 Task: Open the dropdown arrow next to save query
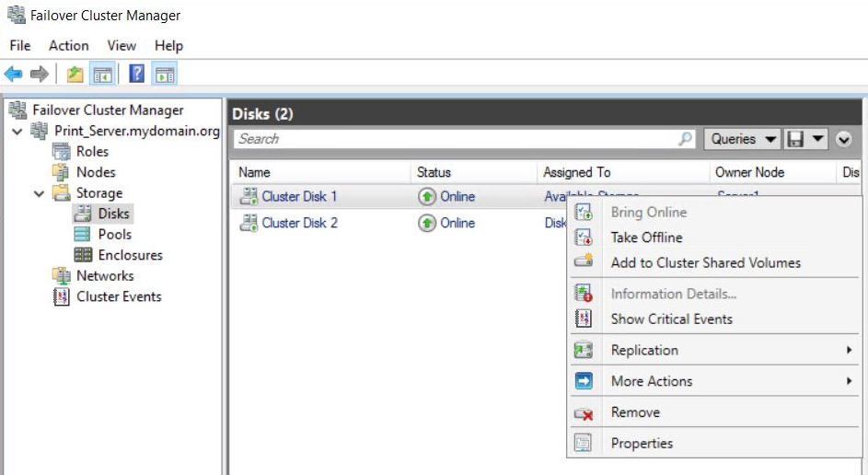point(817,139)
